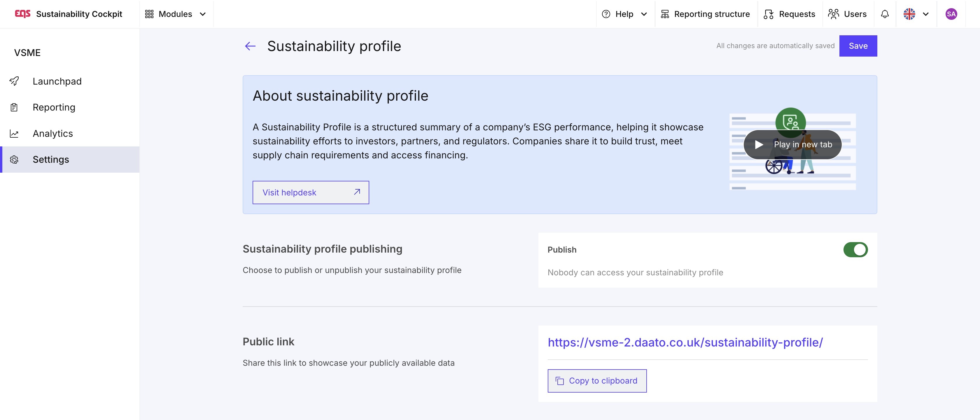Click the EQS logo icon
This screenshot has width=980, height=420.
click(x=22, y=14)
